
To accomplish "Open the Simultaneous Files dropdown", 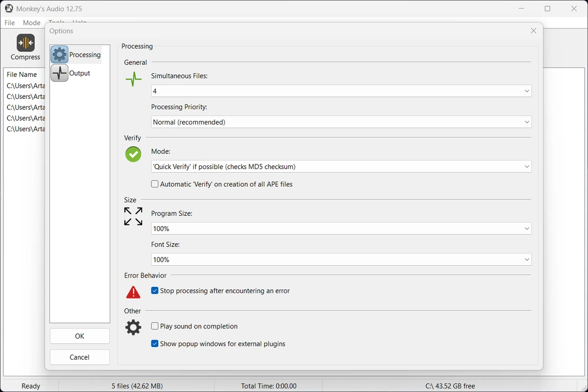I will click(341, 91).
